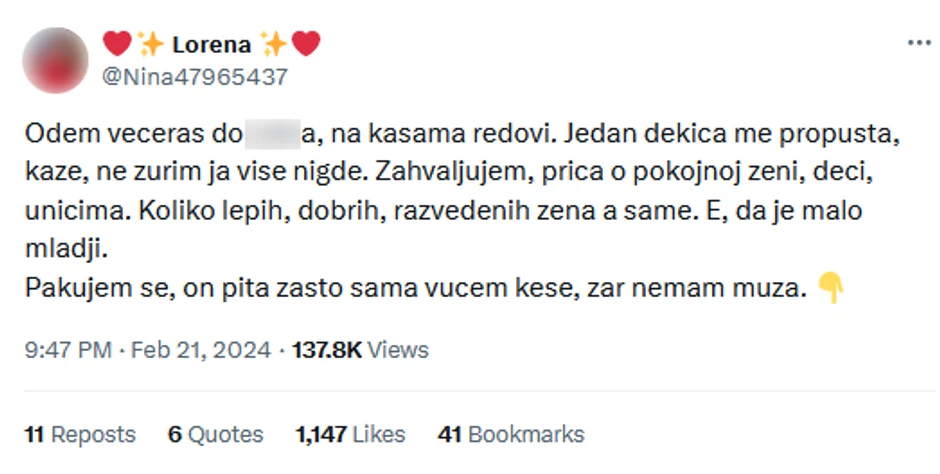Click the red heart emoji after Lorena
This screenshot has width=940, height=474.
[306, 44]
